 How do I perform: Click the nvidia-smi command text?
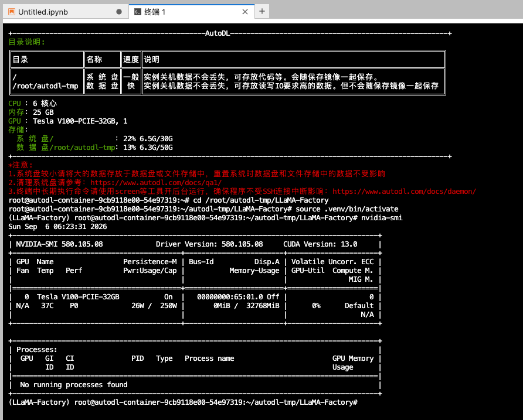(x=382, y=218)
